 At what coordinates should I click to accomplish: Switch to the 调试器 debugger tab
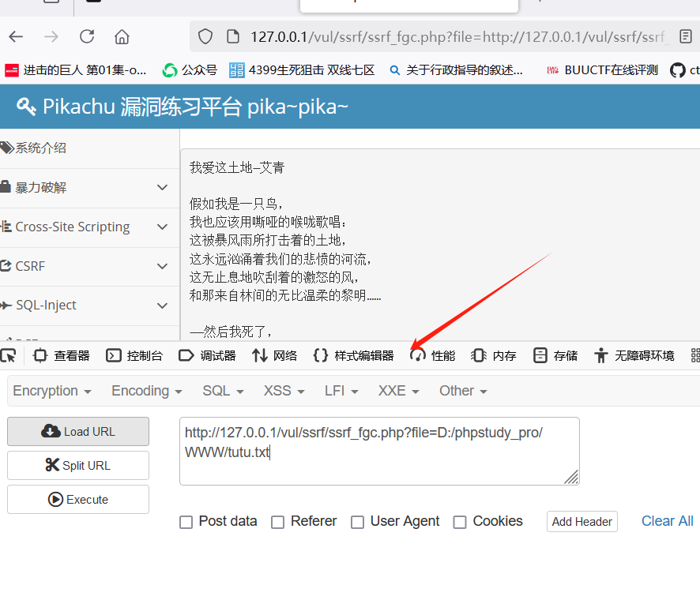tap(207, 355)
